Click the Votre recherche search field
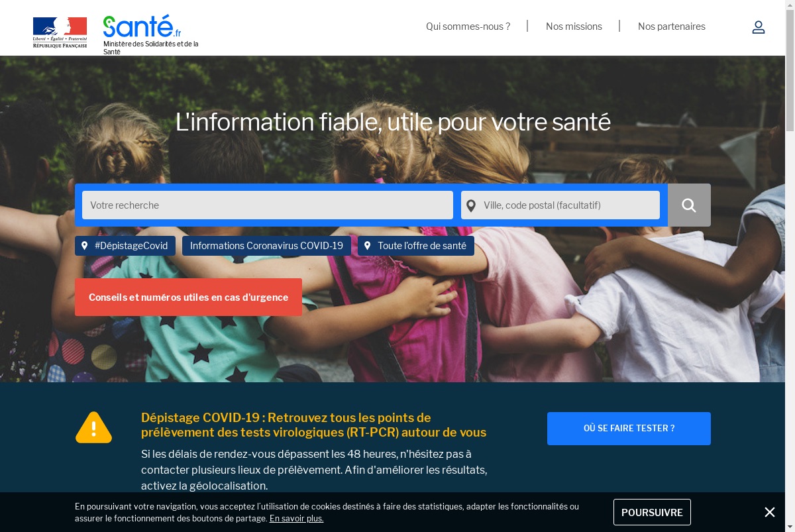 click(268, 205)
